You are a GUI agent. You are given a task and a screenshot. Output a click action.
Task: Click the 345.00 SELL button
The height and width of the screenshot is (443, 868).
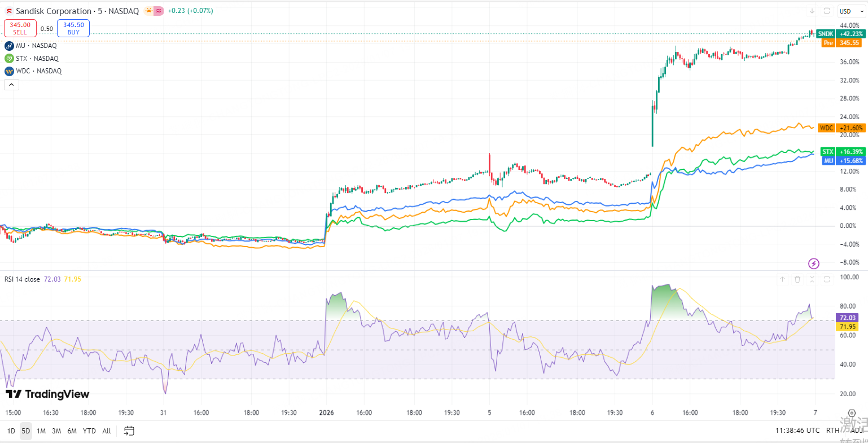(x=20, y=28)
